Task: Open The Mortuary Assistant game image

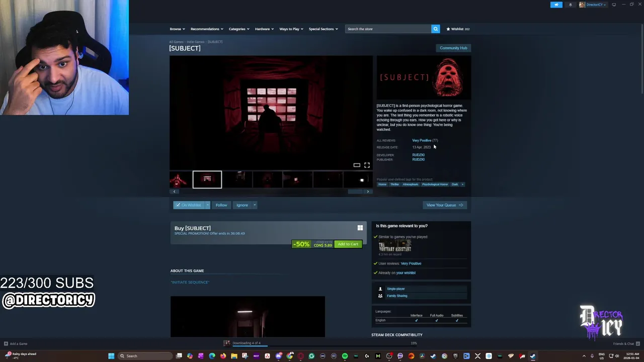Action: click(x=395, y=246)
